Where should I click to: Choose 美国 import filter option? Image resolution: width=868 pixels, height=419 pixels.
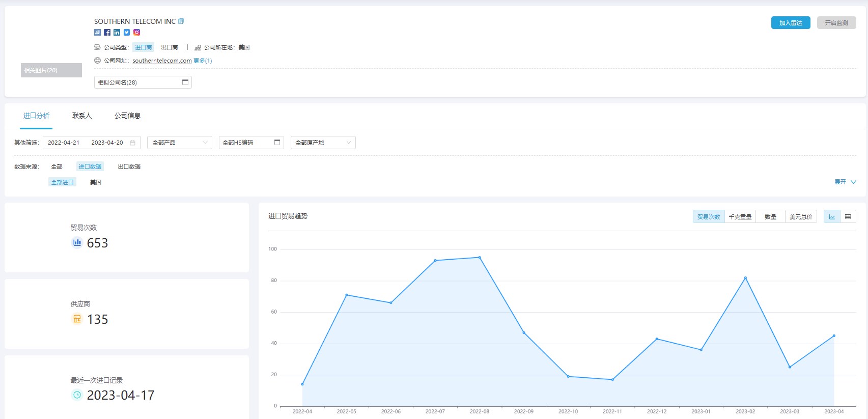pos(96,182)
